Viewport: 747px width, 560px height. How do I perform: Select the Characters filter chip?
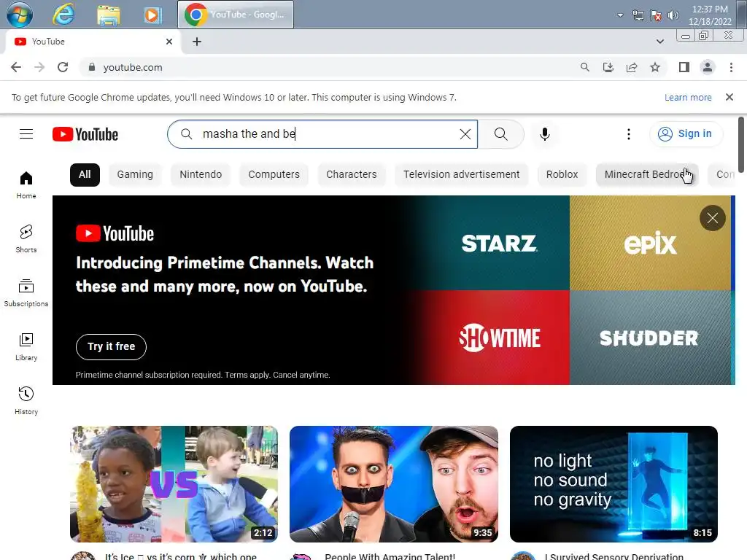[352, 174]
